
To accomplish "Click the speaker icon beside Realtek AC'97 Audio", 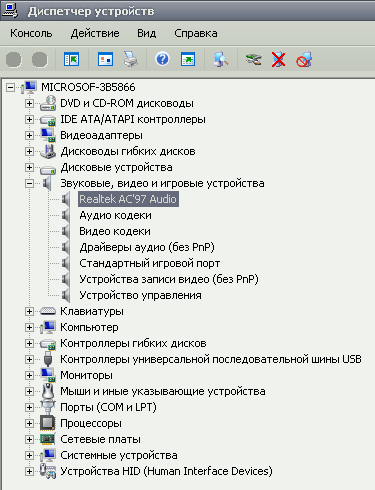I will 66,199.
